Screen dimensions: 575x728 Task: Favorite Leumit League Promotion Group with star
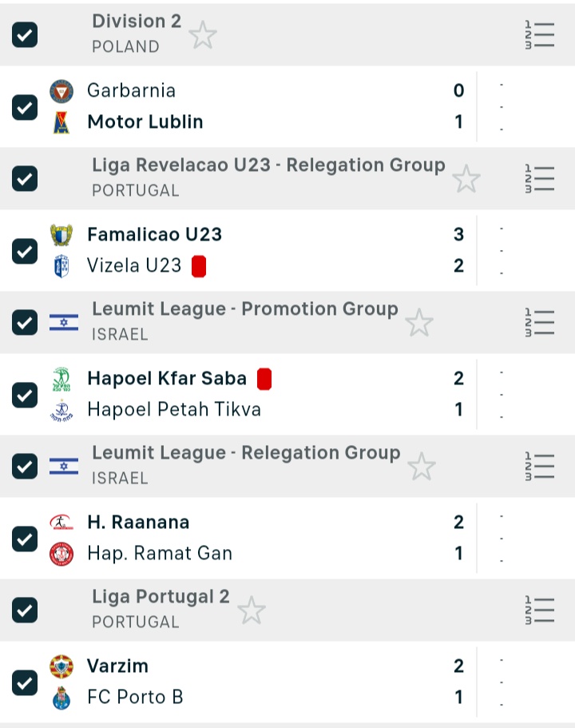[418, 323]
